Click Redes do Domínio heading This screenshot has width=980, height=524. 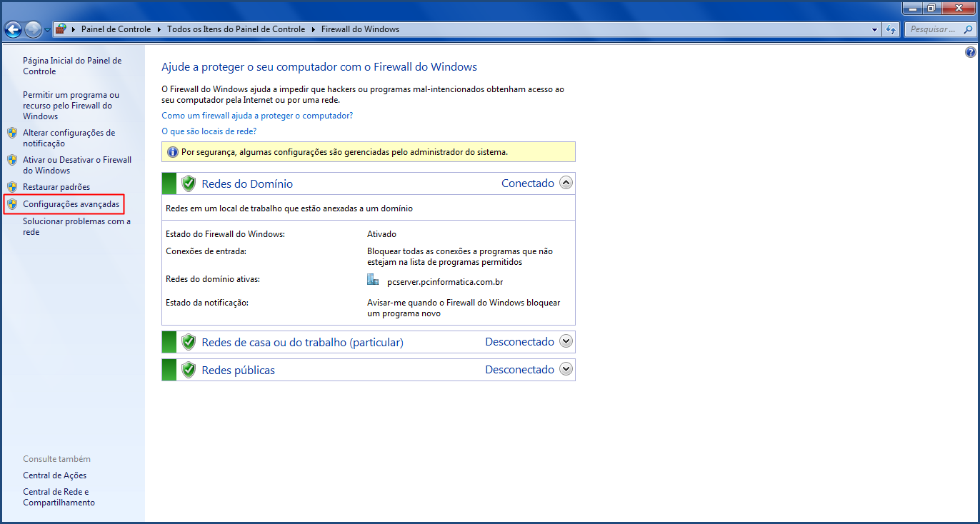(247, 183)
